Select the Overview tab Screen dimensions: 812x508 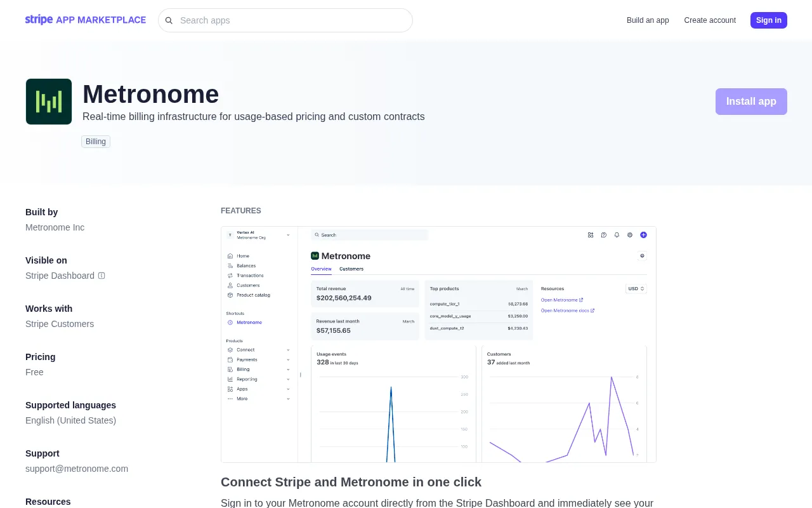click(321, 269)
